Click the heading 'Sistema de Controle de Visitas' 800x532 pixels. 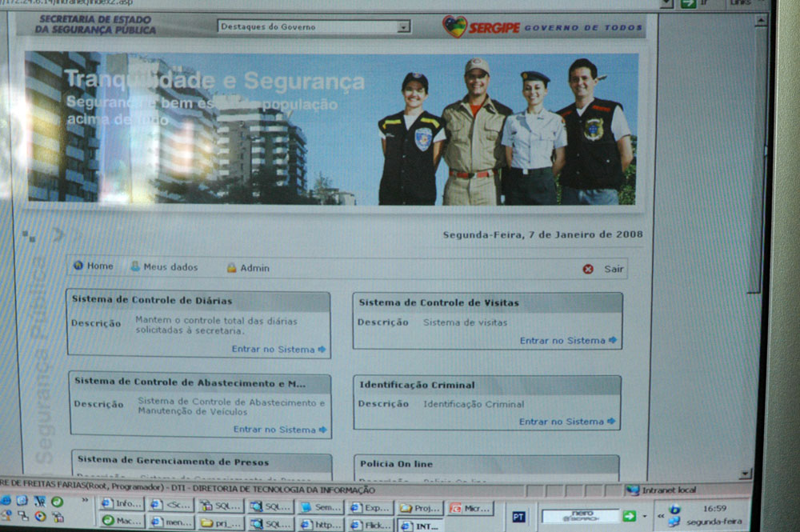[x=438, y=302]
